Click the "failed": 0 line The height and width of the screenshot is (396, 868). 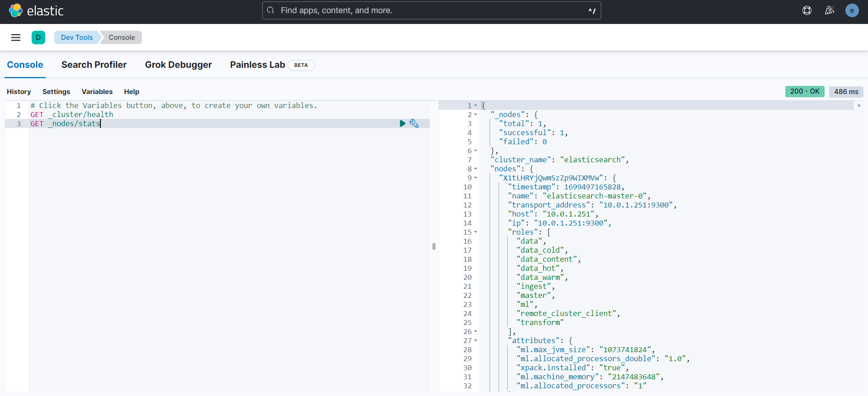click(x=523, y=141)
